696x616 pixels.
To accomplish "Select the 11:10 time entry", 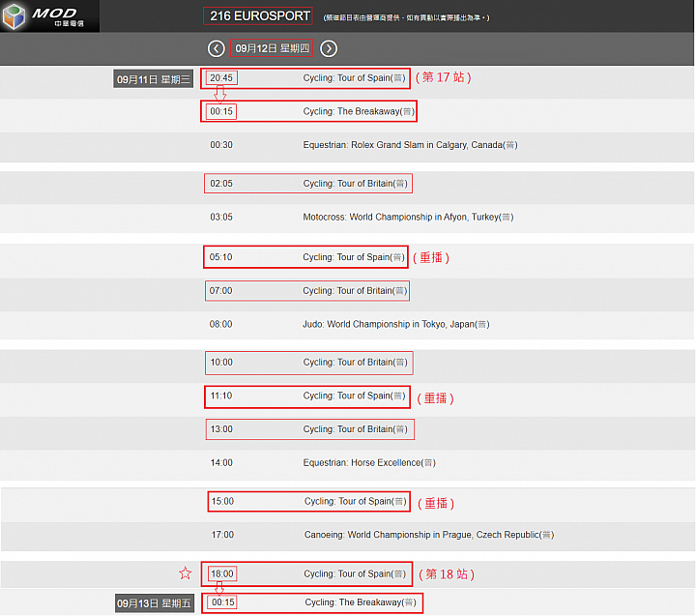I will click(x=221, y=396).
